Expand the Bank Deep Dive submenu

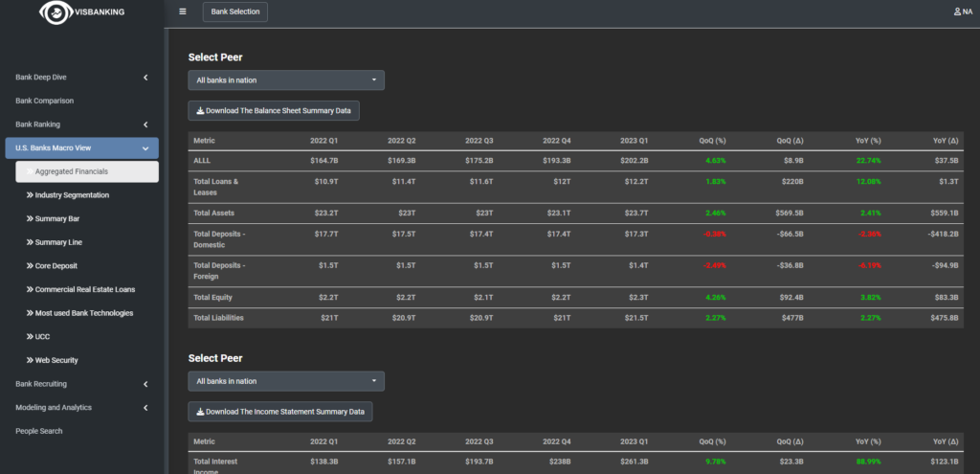click(x=145, y=77)
